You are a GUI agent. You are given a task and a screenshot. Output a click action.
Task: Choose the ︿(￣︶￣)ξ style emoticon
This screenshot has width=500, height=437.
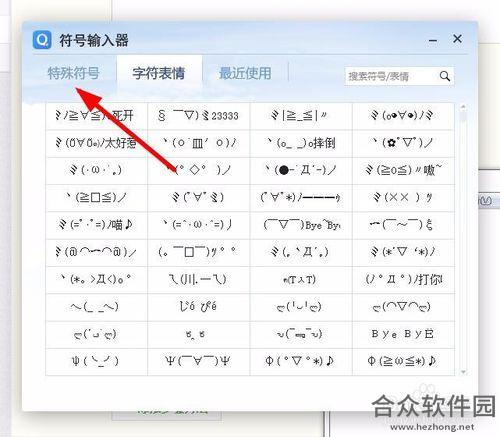click(403, 225)
